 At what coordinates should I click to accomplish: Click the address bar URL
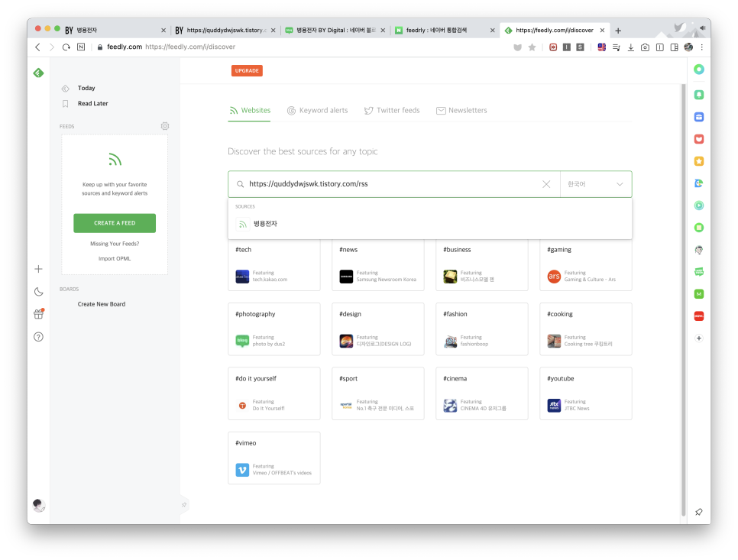tap(190, 47)
